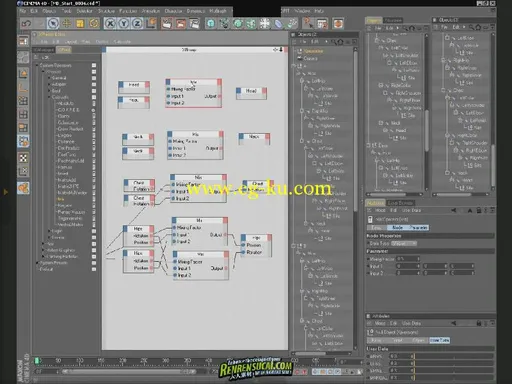Click the Add Cube primitive icon
512x384 pixels.
[x=211, y=23]
